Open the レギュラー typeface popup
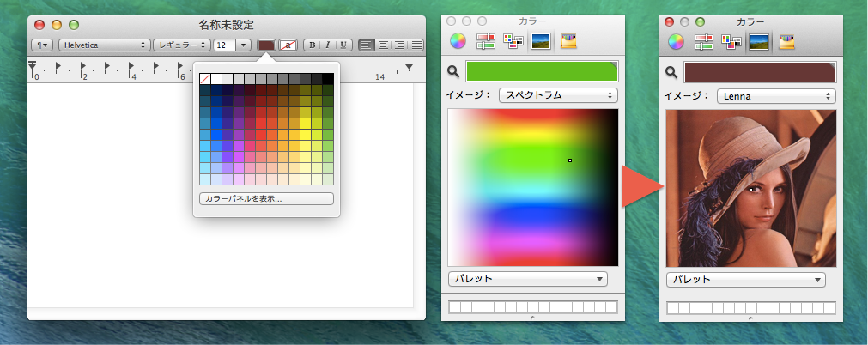 point(182,45)
